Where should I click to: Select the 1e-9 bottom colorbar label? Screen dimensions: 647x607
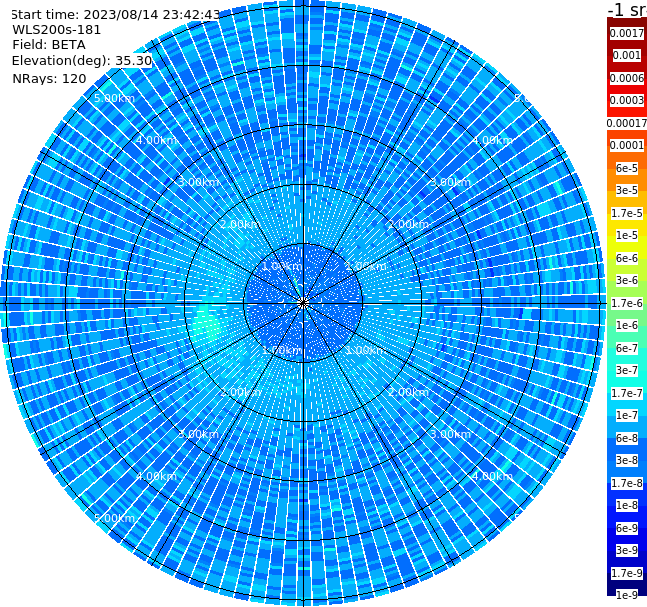click(627, 595)
